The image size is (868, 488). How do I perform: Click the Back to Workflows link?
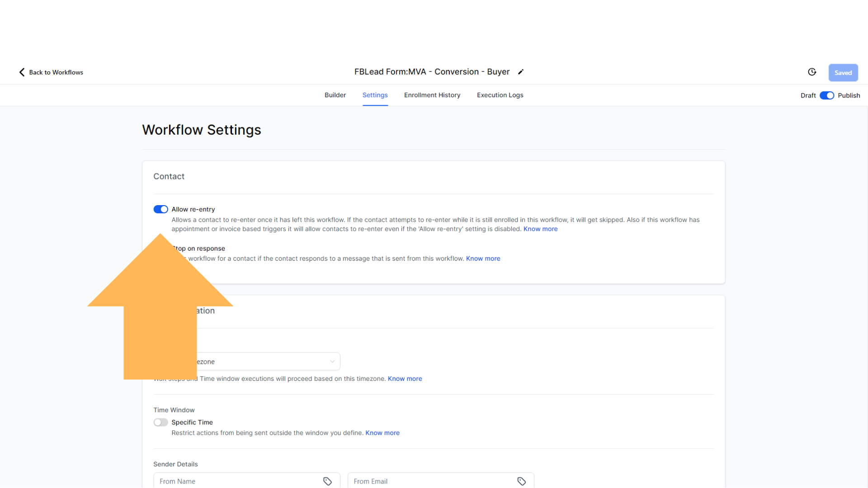(56, 72)
